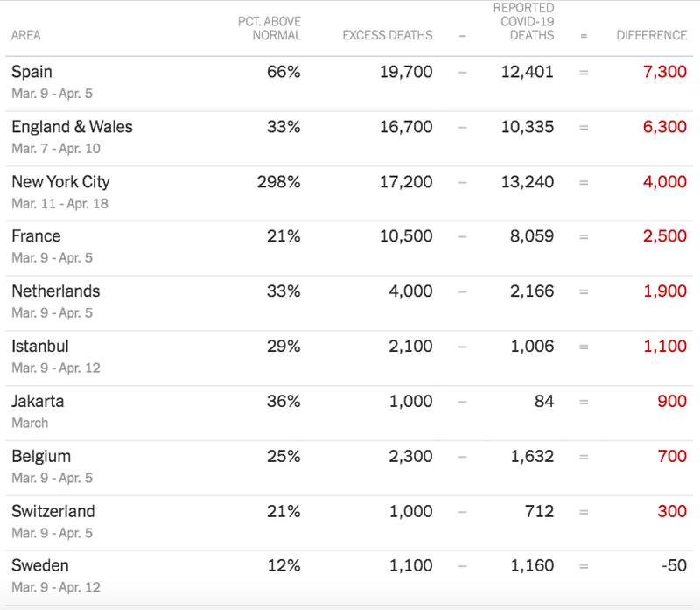This screenshot has width=700, height=610.
Task: Click the PCT. ABOVE NORMAL column header
Action: pos(269,28)
